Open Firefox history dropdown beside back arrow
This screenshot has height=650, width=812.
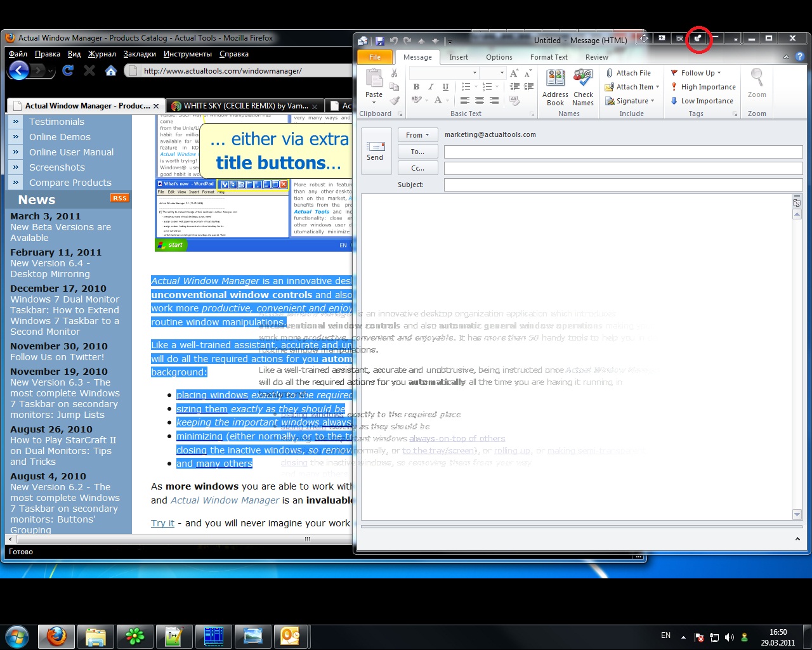pyautogui.click(x=52, y=70)
